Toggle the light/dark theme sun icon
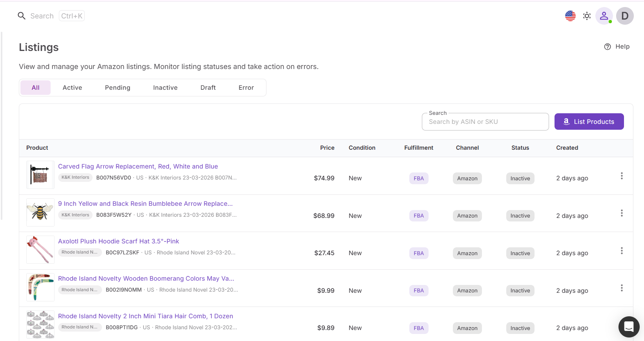Image resolution: width=644 pixels, height=341 pixels. tap(587, 16)
